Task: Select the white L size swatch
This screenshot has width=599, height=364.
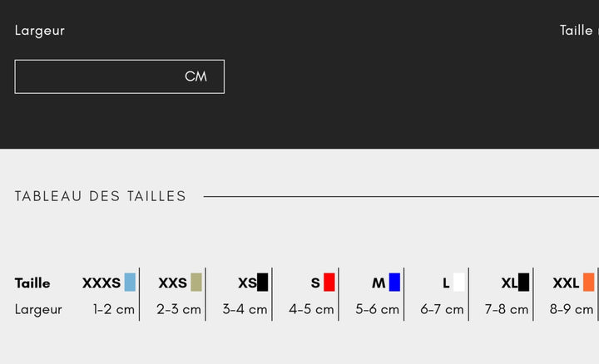Action: pos(459,282)
